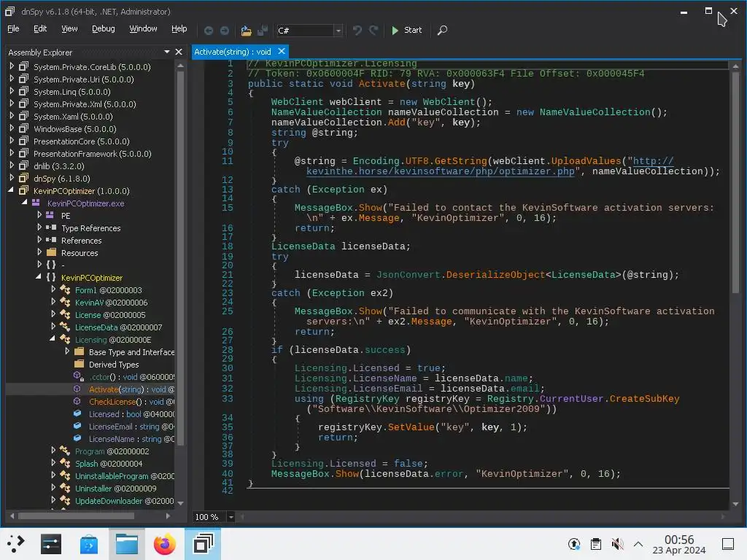Click the CheckLicense() method icon

pos(77,401)
